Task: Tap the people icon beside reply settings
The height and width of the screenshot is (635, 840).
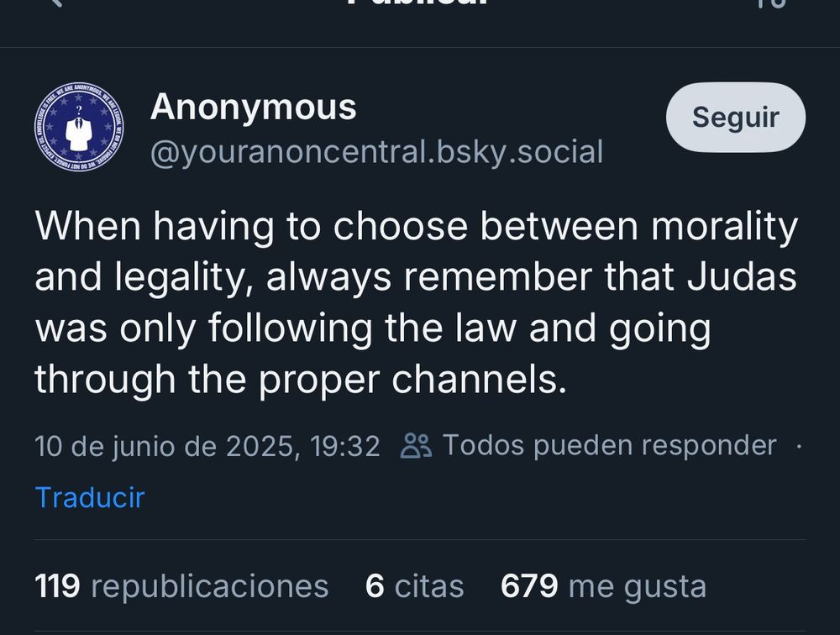Action: (416, 446)
